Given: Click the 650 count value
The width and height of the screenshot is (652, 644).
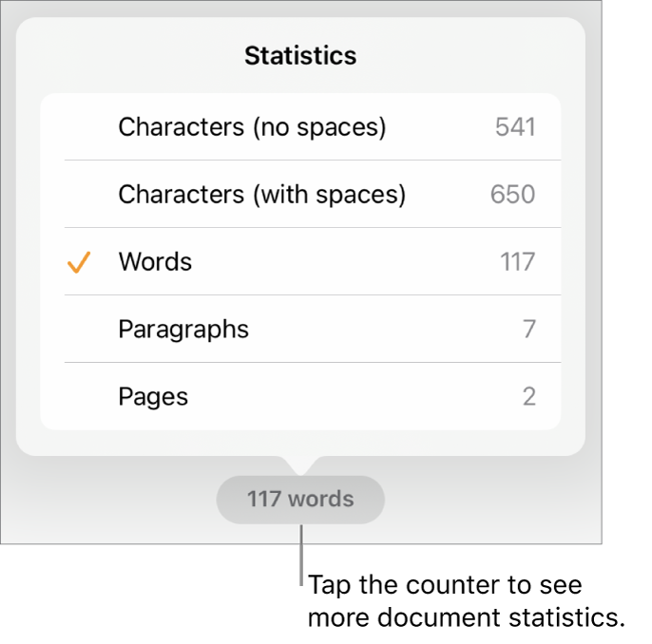Looking at the screenshot, I should tap(513, 195).
